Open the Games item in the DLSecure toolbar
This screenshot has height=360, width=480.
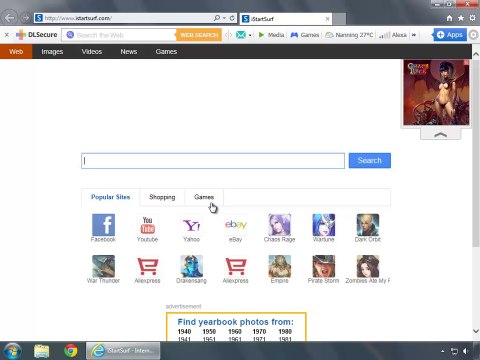[305, 35]
